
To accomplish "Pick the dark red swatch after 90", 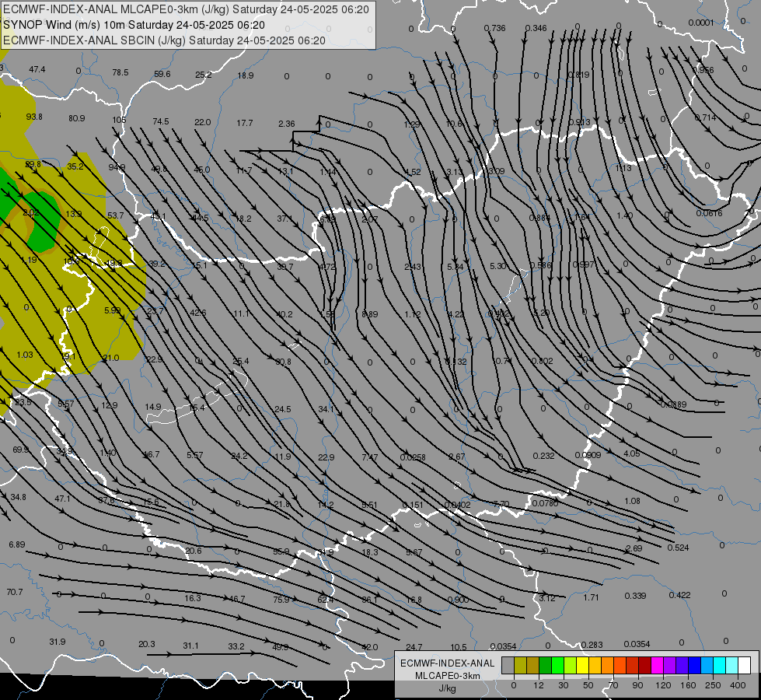I will [x=644, y=665].
